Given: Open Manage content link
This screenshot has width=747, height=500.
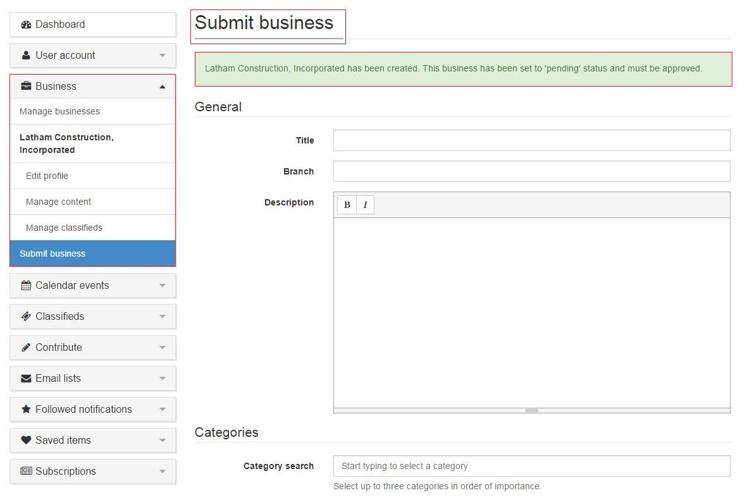Looking at the screenshot, I should pos(58,202).
